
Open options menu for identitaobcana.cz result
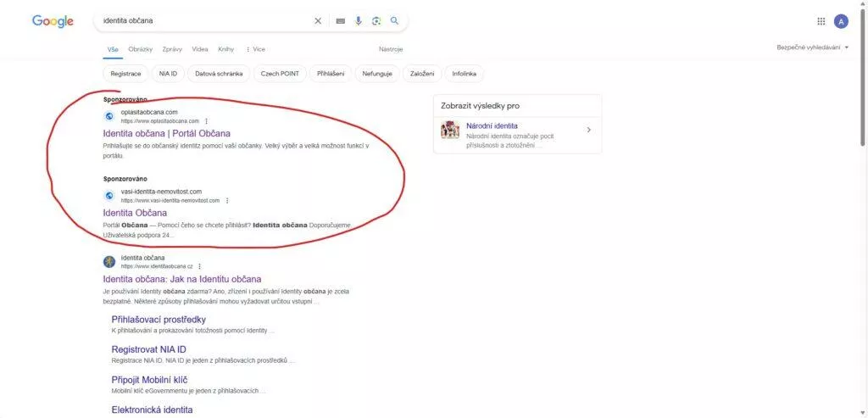(x=199, y=266)
